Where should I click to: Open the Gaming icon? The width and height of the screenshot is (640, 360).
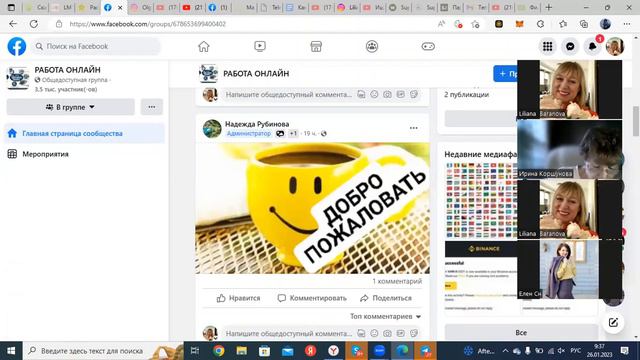428,47
